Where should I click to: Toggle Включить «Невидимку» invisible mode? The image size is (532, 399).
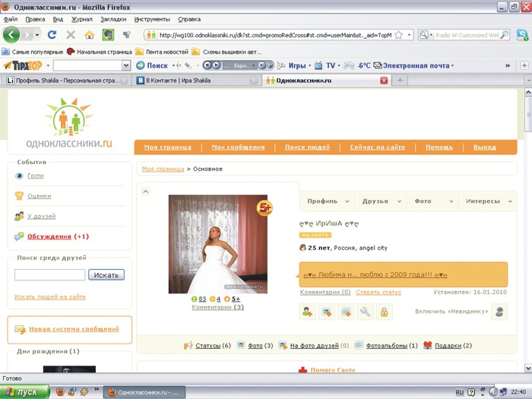pos(499,312)
